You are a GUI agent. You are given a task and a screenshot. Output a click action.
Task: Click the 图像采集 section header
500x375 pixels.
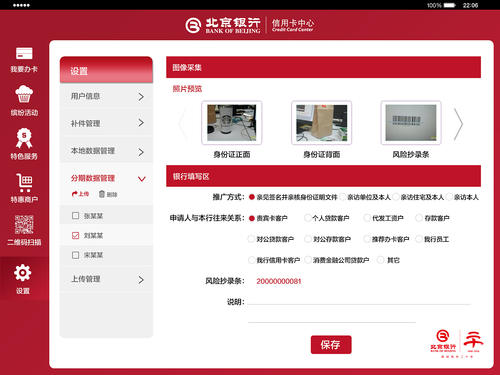323,67
